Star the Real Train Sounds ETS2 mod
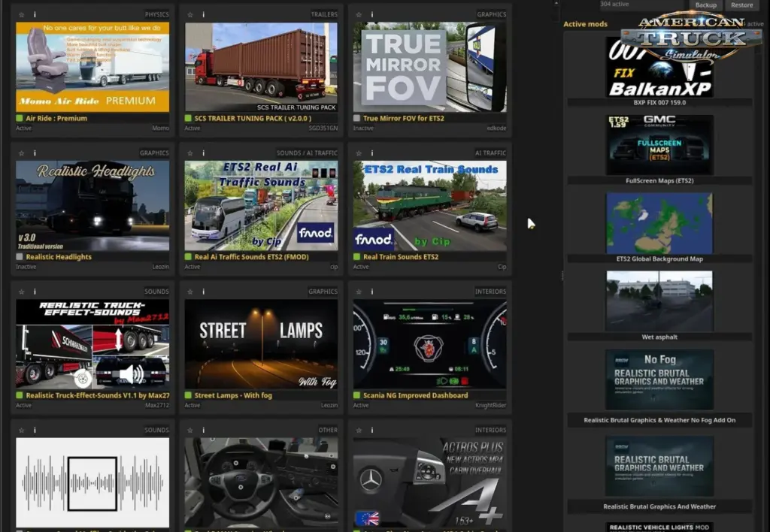The image size is (770, 532). (359, 153)
